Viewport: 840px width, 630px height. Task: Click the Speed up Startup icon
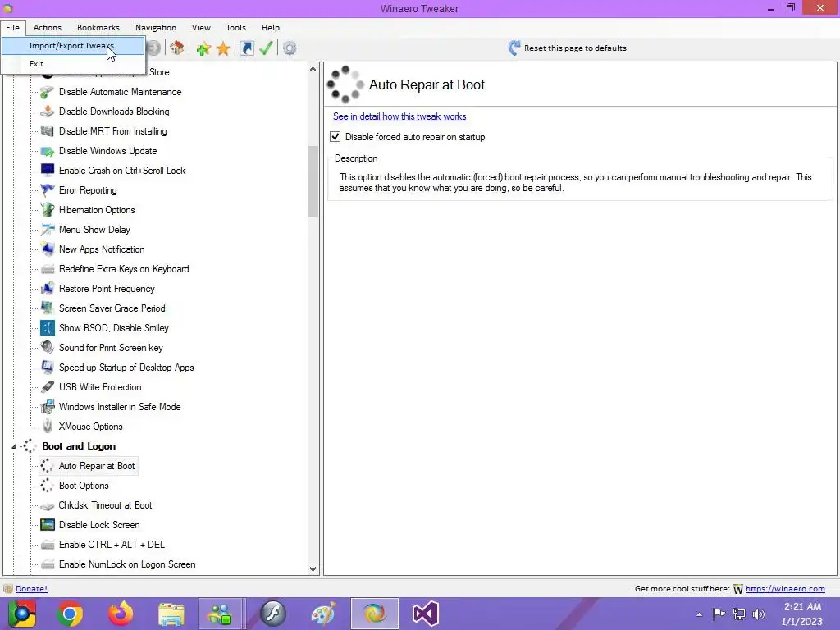coord(47,367)
